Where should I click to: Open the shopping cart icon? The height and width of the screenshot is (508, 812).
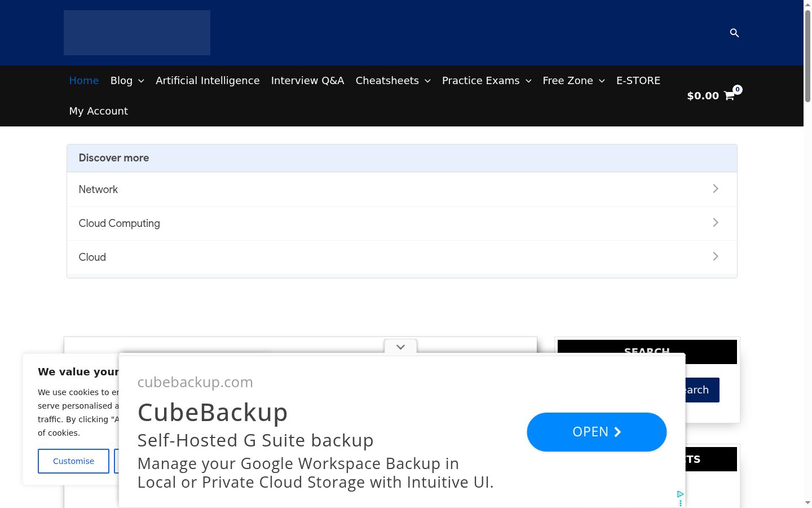point(729,95)
